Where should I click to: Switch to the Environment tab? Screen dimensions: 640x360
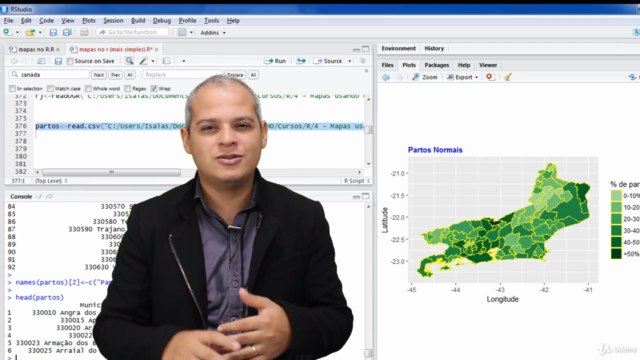tap(398, 49)
